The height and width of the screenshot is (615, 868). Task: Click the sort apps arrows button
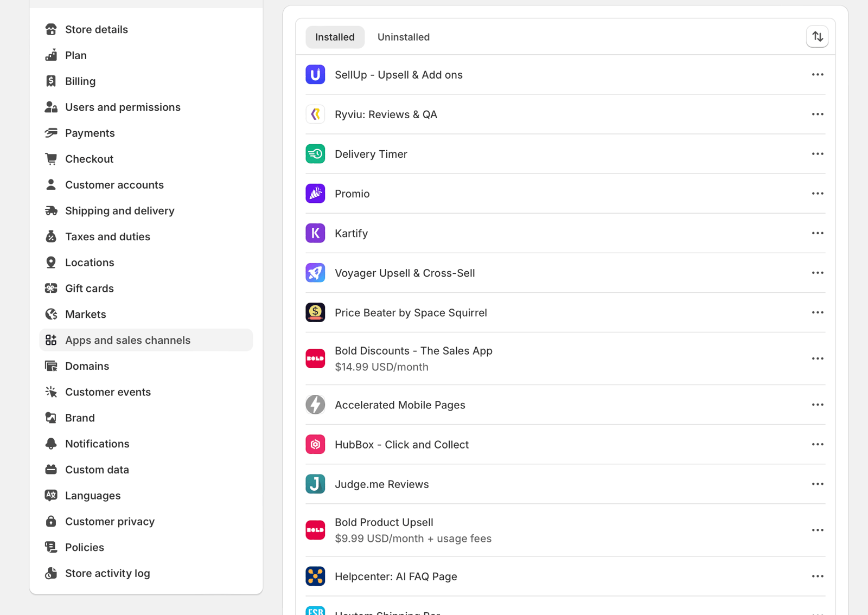click(x=818, y=37)
